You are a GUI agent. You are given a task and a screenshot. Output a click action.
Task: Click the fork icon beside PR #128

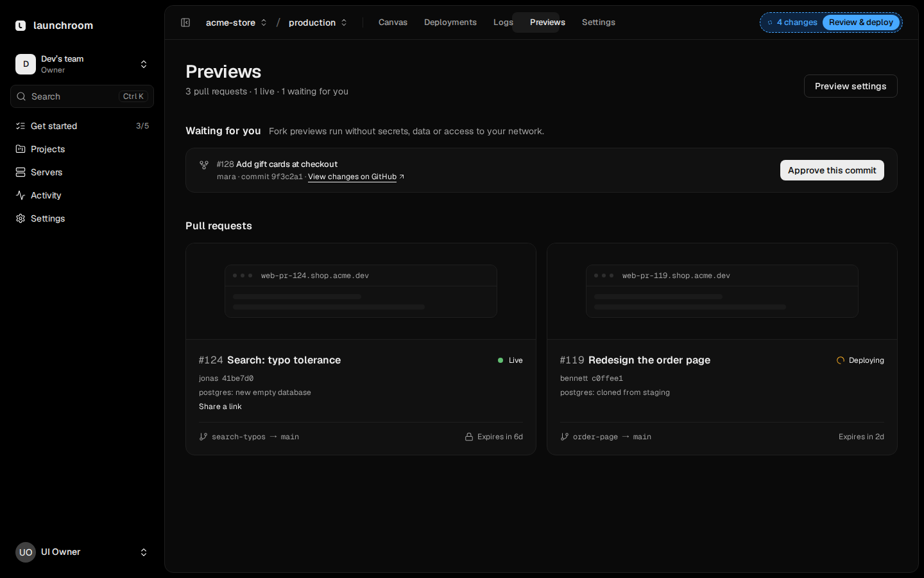click(204, 165)
